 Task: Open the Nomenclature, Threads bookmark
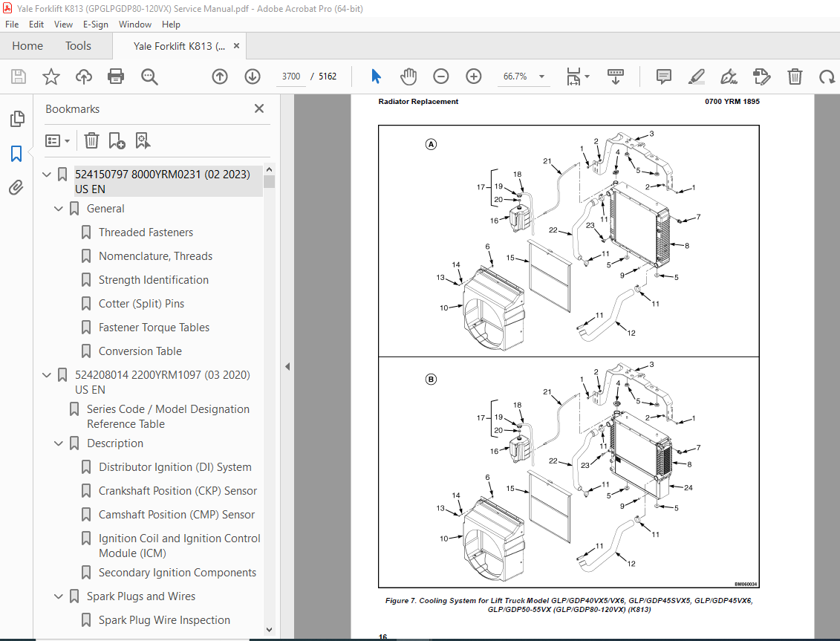(x=155, y=256)
